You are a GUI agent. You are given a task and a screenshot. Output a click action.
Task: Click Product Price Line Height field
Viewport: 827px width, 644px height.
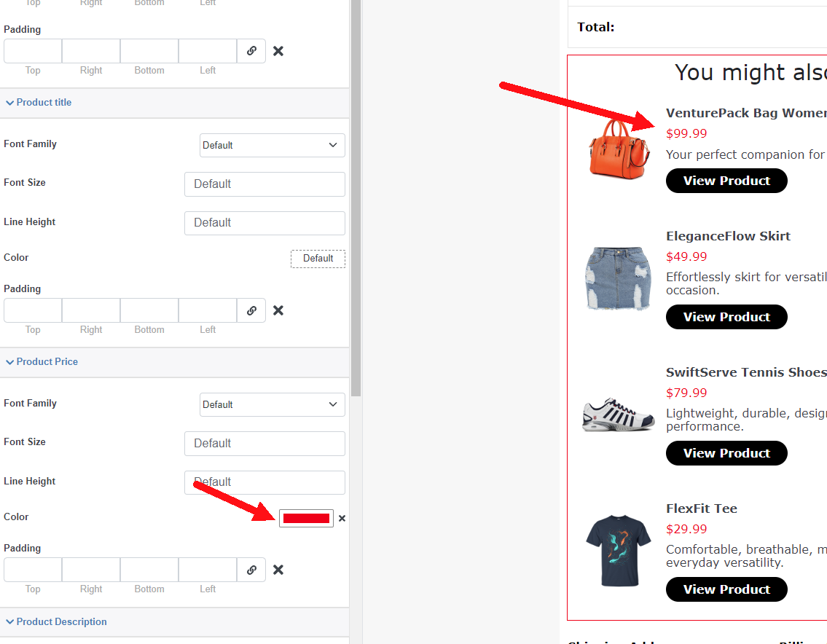click(264, 482)
